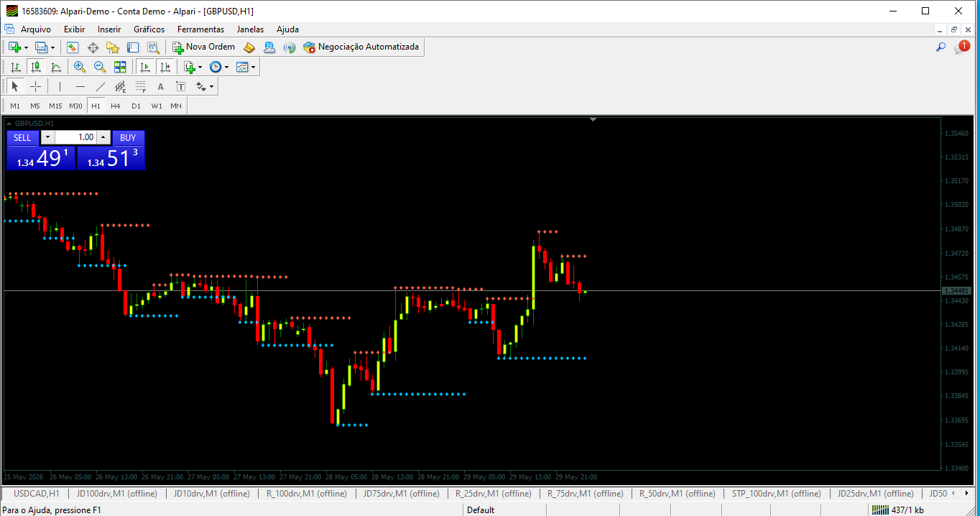
Task: Switch to line chart mode
Action: (56, 67)
